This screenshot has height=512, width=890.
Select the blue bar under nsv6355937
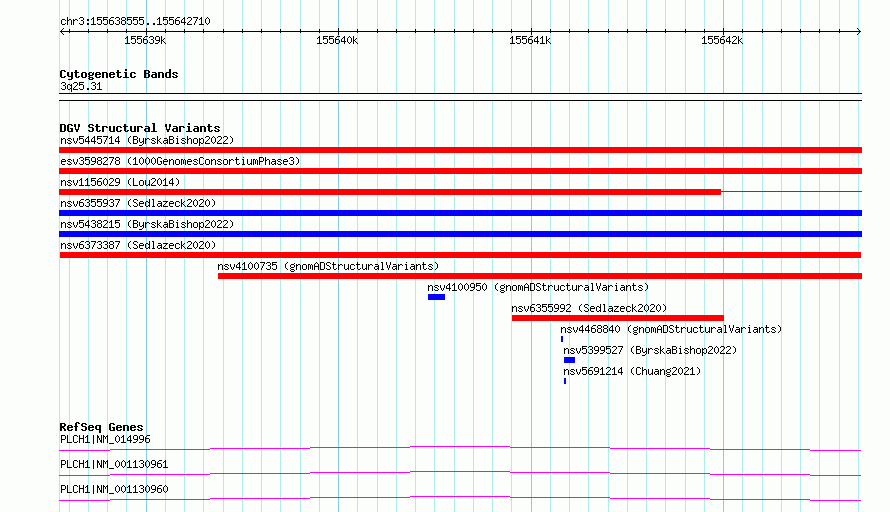click(x=460, y=213)
